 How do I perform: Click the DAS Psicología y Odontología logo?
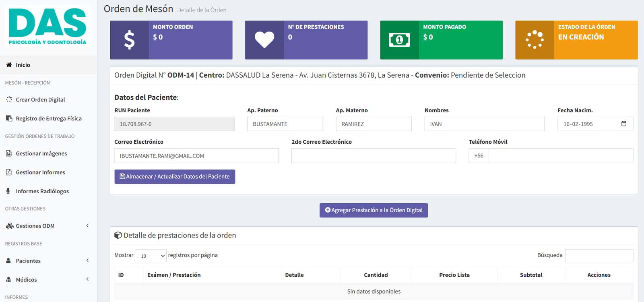[x=47, y=27]
